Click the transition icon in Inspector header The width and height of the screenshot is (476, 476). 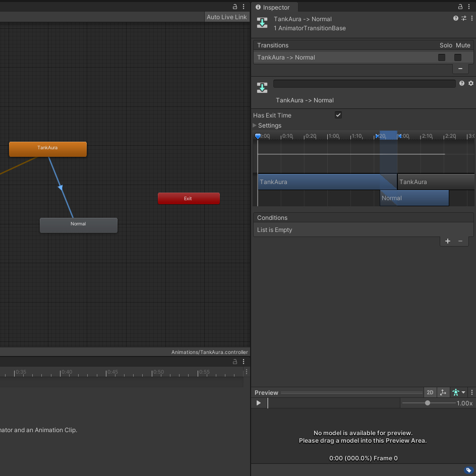point(262,23)
